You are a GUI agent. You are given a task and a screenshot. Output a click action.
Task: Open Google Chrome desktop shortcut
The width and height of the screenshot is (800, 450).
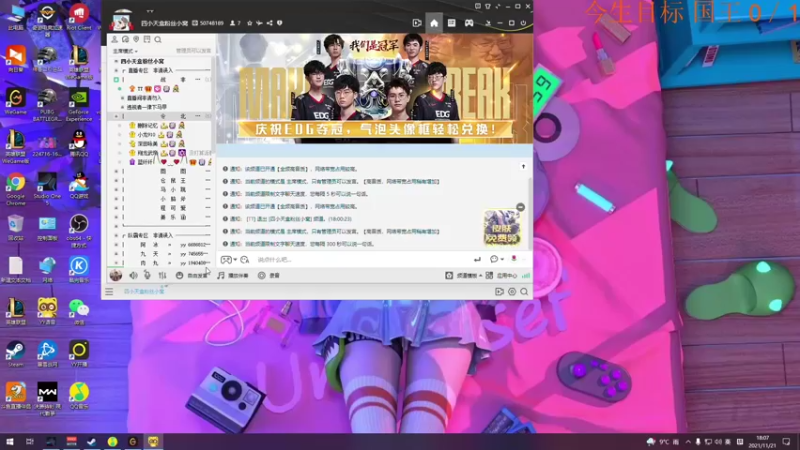[15, 189]
